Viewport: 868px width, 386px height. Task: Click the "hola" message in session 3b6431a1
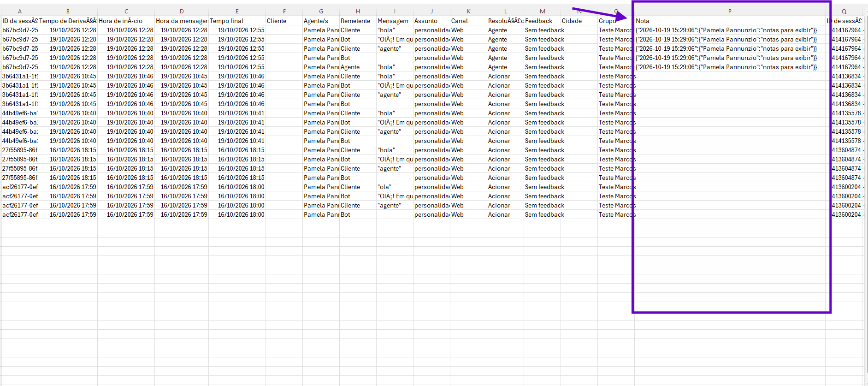pos(395,76)
